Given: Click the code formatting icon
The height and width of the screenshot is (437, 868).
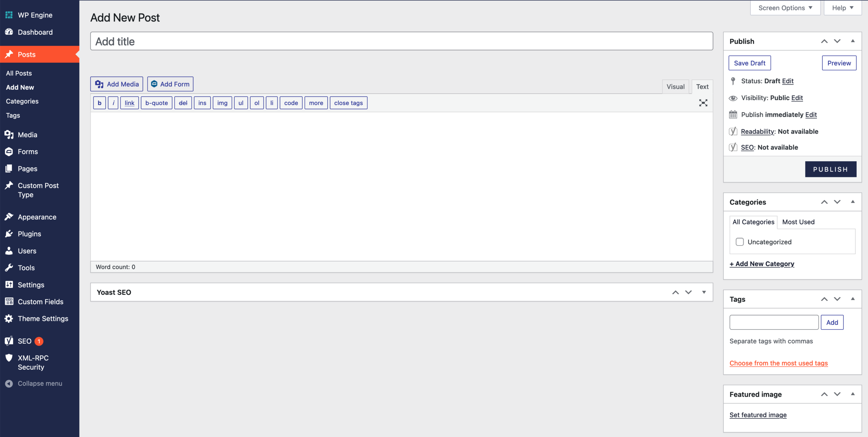Looking at the screenshot, I should (x=290, y=103).
